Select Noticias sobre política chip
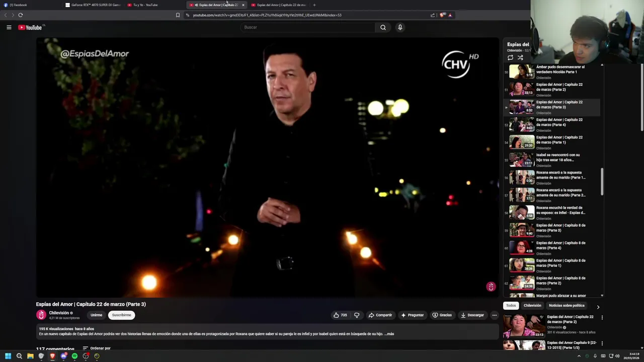Viewport: 644px width, 362px height. coord(567,306)
